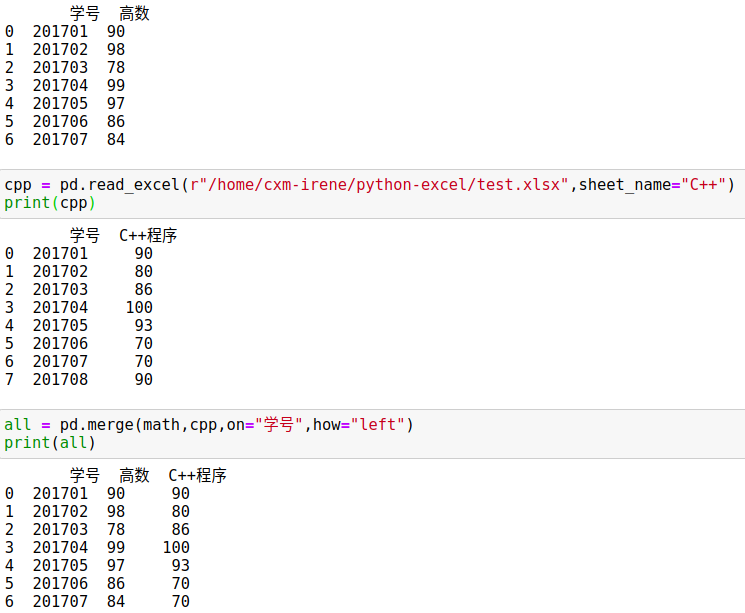Viewport: 745px width, 613px height.
Task: Click 201704 in topmost math output
Action: (x=60, y=86)
